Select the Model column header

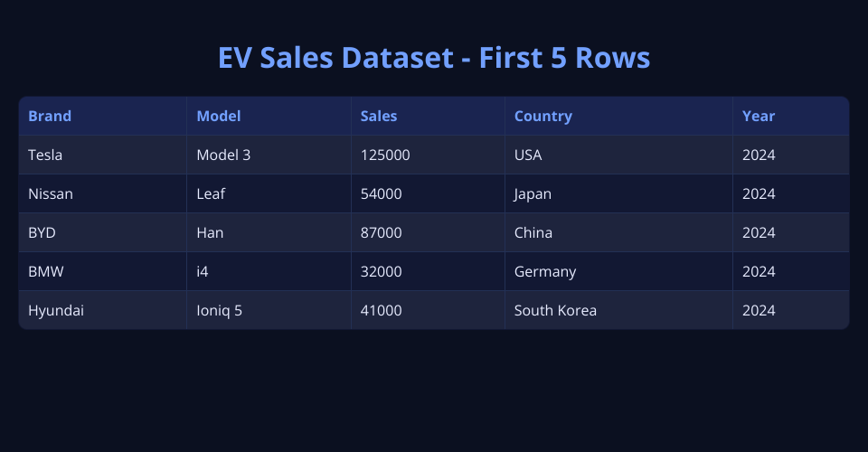pos(219,116)
